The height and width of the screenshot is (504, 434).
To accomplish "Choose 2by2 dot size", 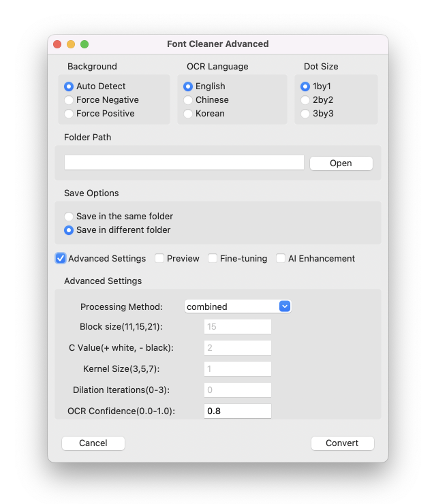I will coord(305,100).
